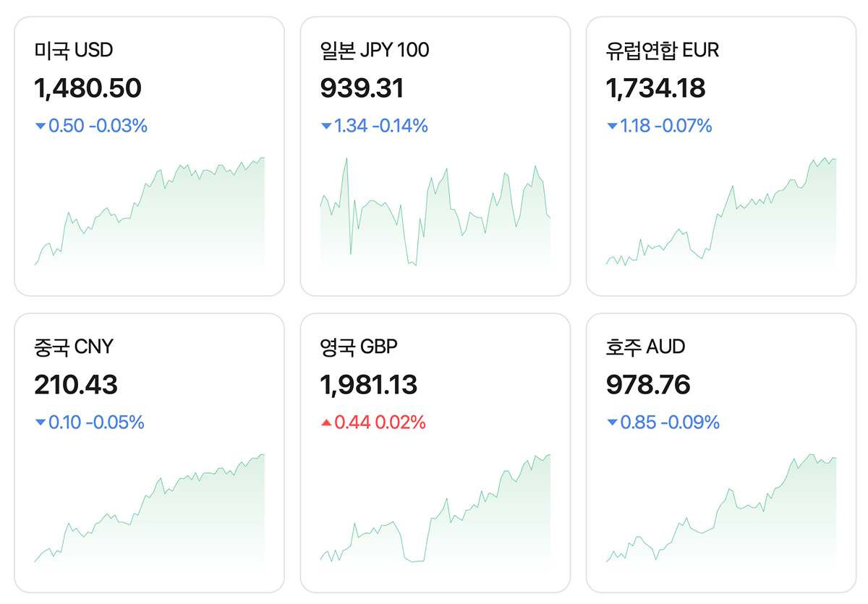Click the USD rate value 1,480.50

[88, 88]
